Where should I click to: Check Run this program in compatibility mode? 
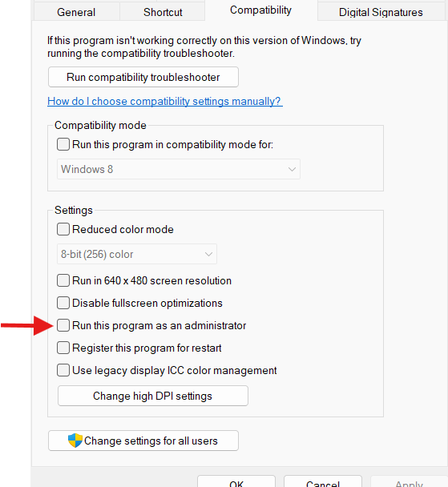point(63,144)
